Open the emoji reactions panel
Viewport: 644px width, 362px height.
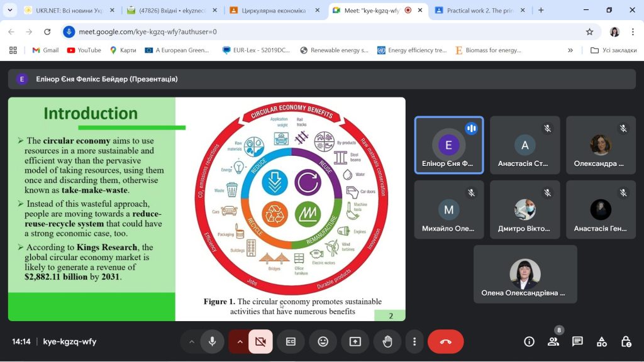[x=323, y=341]
